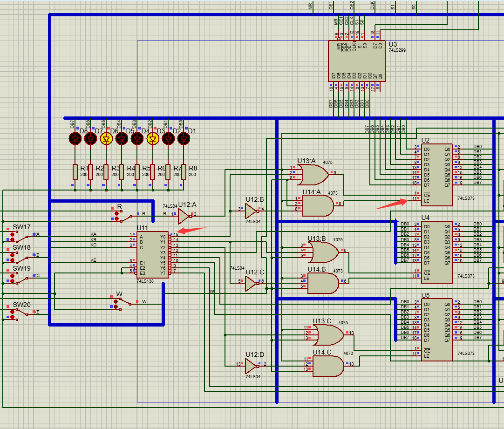Select LED D8
The image size is (504, 429).
point(75,139)
